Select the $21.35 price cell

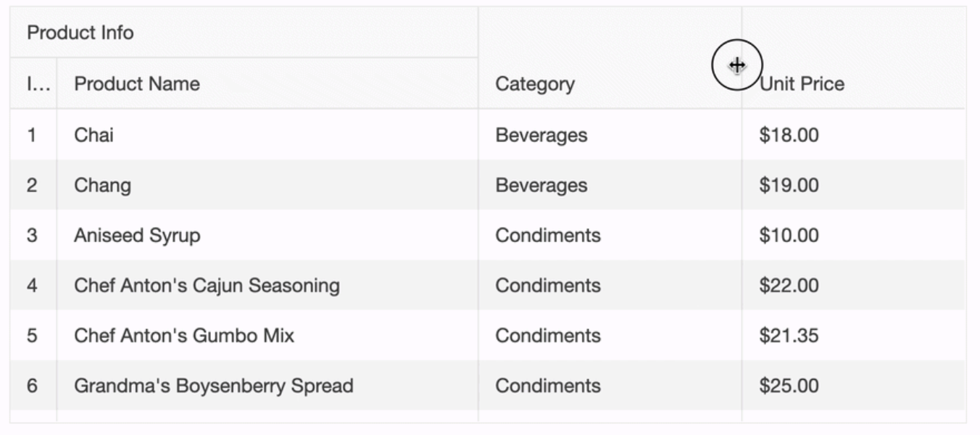789,336
